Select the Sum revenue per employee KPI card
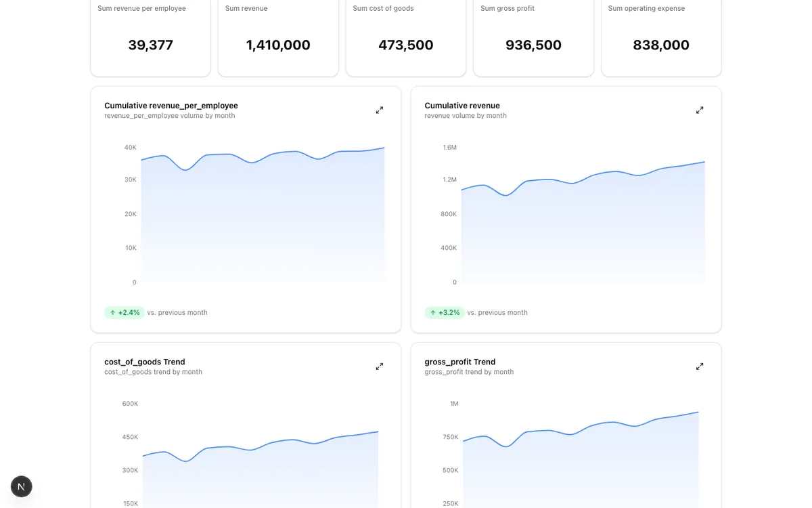This screenshot has height=508, width=812. point(150,37)
